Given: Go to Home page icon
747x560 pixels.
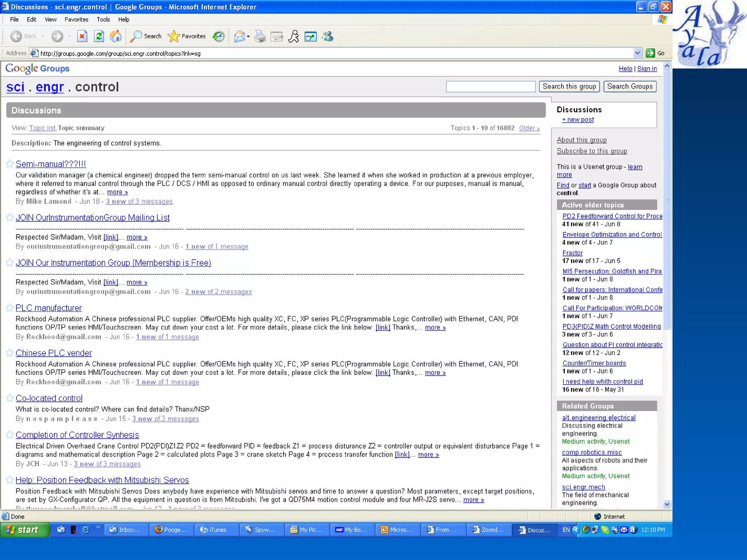Looking at the screenshot, I should [116, 36].
